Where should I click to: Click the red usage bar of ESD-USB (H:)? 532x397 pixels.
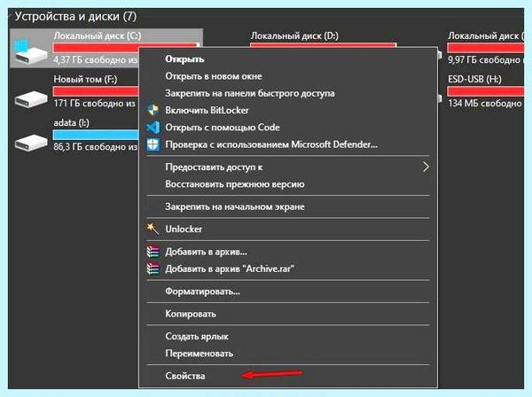pyautogui.click(x=486, y=91)
